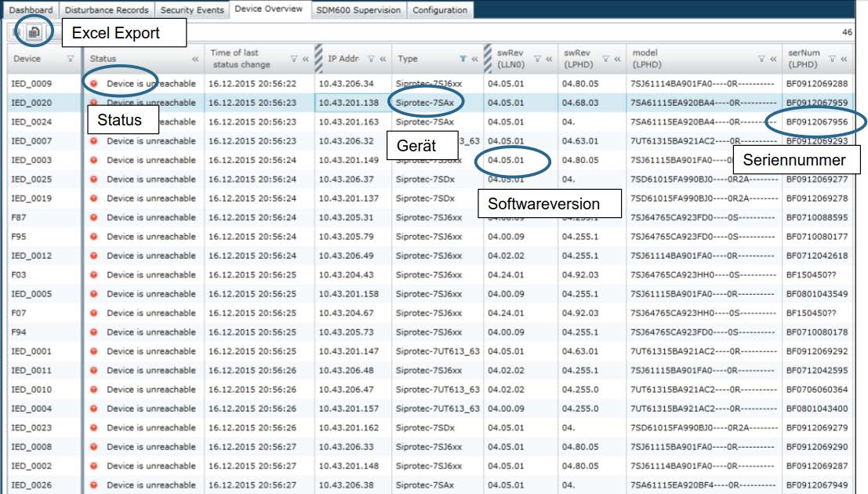Open the active Type column filter
This screenshot has width=868, height=494.
tap(463, 59)
